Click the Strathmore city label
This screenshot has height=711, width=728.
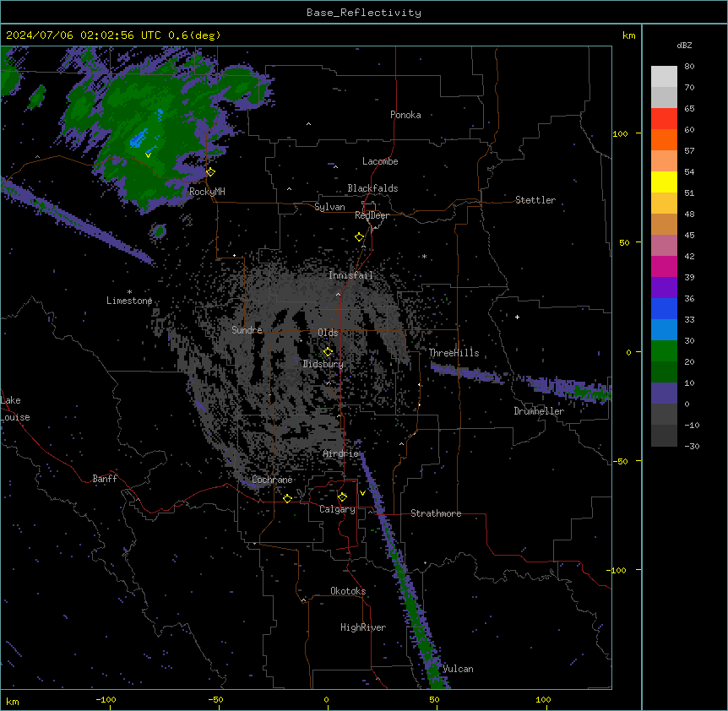coord(436,513)
